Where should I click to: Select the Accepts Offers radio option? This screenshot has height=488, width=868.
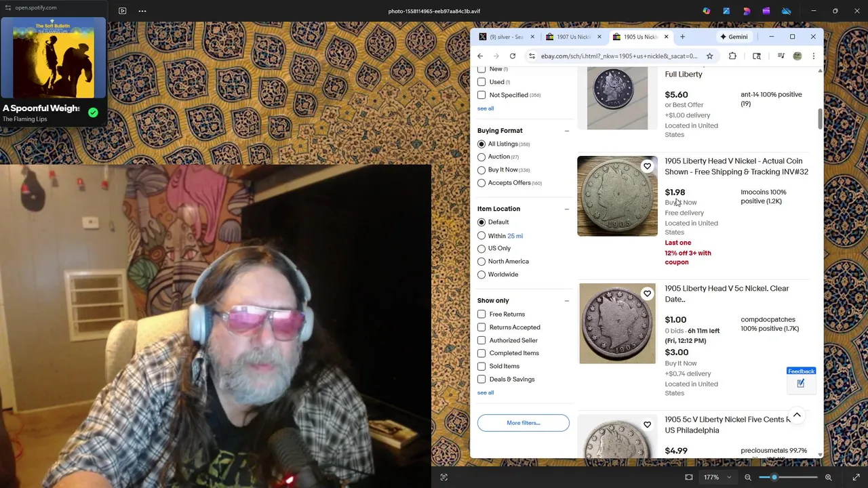[x=481, y=183]
